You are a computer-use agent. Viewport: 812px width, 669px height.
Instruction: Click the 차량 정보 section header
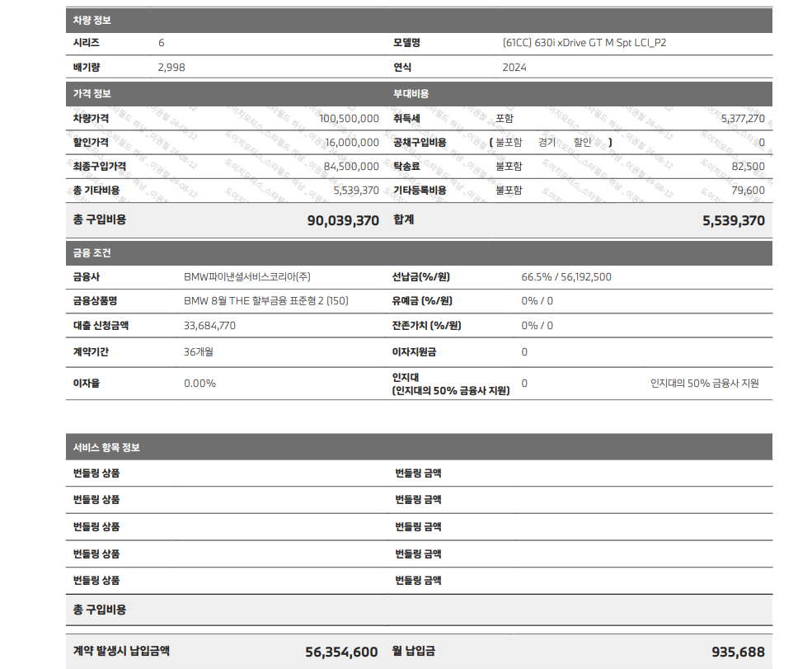click(92, 20)
